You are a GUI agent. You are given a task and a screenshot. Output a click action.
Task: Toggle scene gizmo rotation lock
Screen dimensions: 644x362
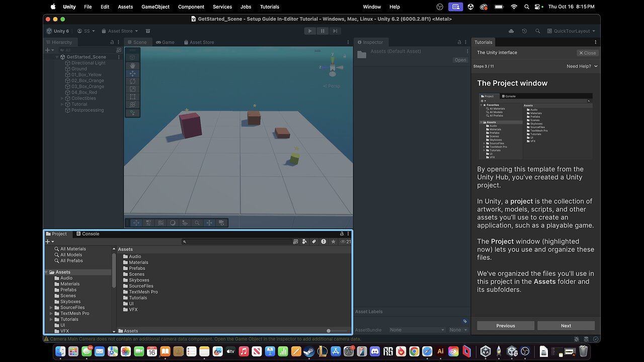tap(345, 56)
